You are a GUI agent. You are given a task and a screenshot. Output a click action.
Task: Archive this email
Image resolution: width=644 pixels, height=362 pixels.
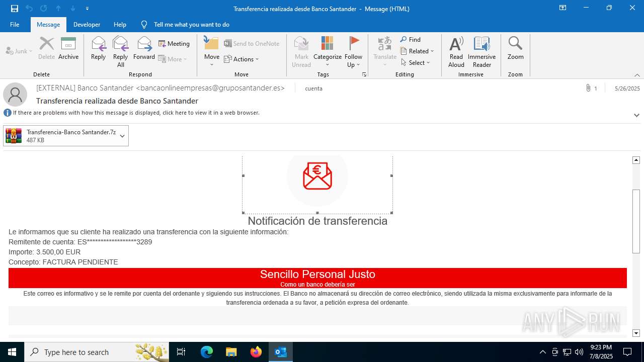(x=68, y=48)
